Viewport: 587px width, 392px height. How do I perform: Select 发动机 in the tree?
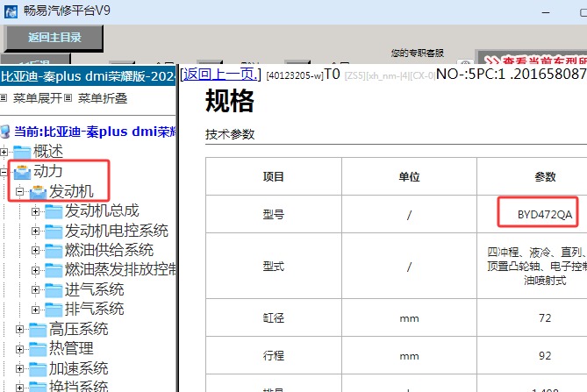pyautogui.click(x=71, y=191)
